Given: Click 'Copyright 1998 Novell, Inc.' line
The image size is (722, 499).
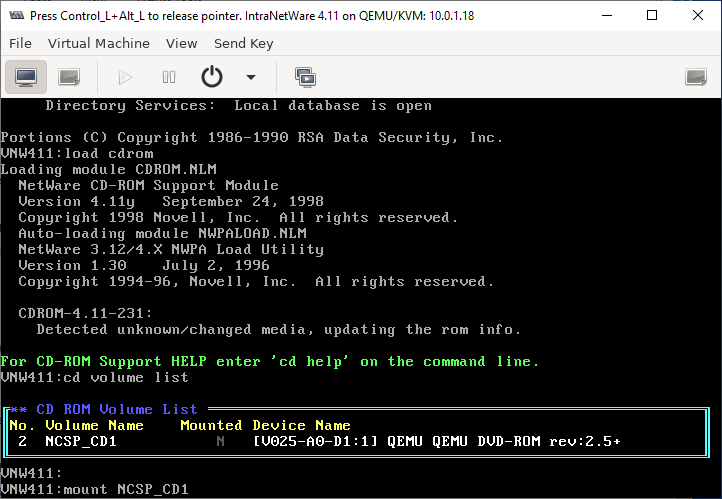Looking at the screenshot, I should click(238, 218).
